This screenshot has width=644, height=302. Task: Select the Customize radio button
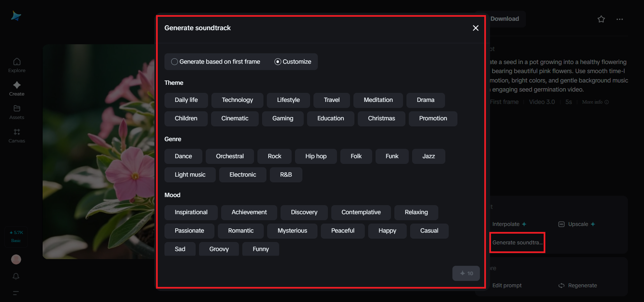tap(278, 62)
